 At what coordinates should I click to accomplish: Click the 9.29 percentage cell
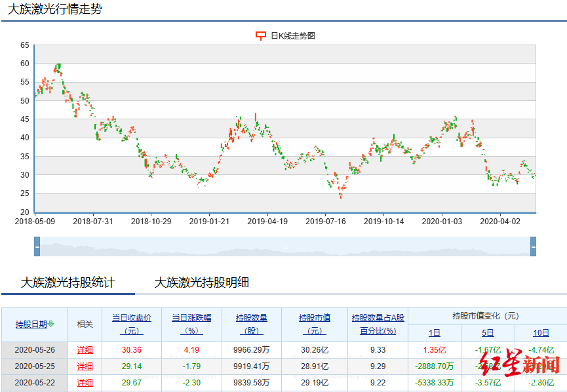coord(378,366)
